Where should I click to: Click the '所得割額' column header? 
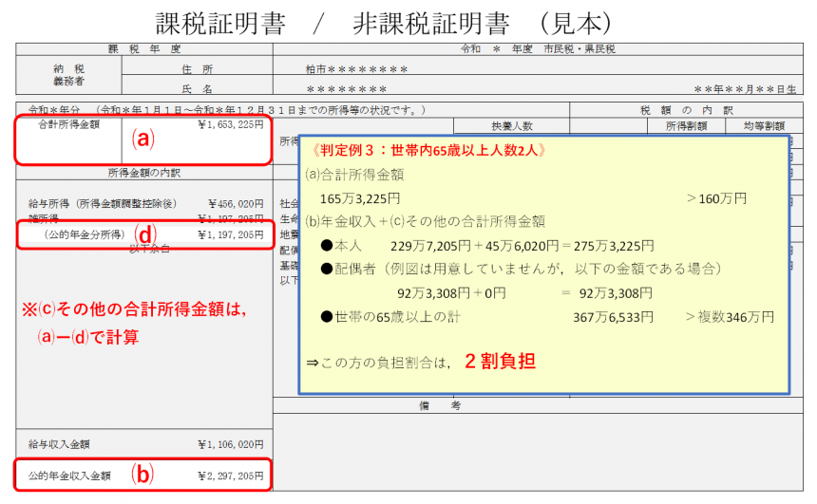tap(686, 126)
